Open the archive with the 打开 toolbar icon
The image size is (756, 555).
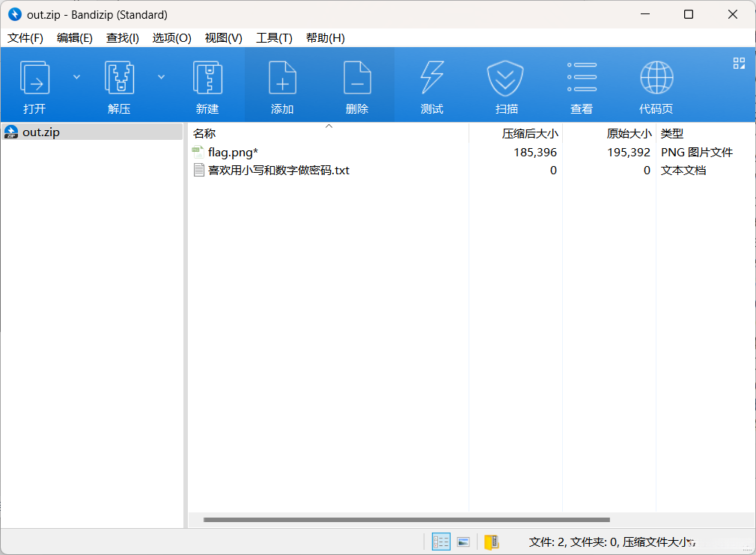coord(34,84)
